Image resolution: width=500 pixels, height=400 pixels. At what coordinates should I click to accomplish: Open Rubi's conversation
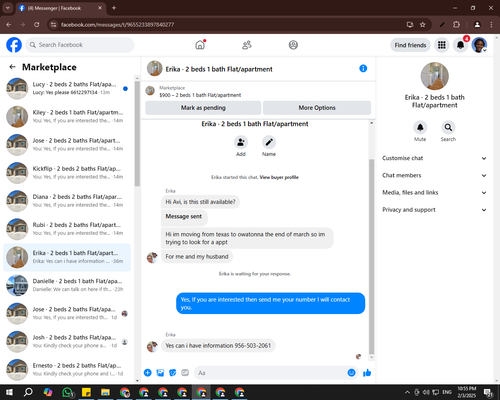pos(67,229)
